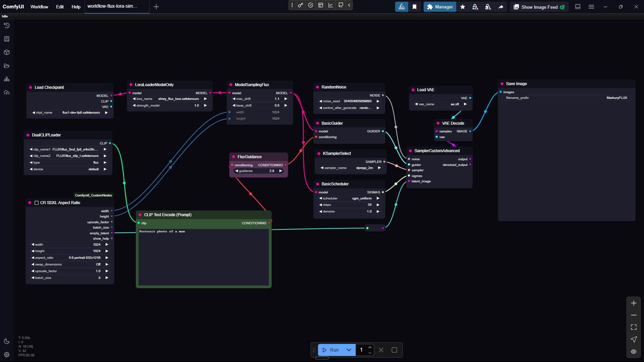Open the node library sidebar icon
The width and height of the screenshot is (644, 362).
7,39
